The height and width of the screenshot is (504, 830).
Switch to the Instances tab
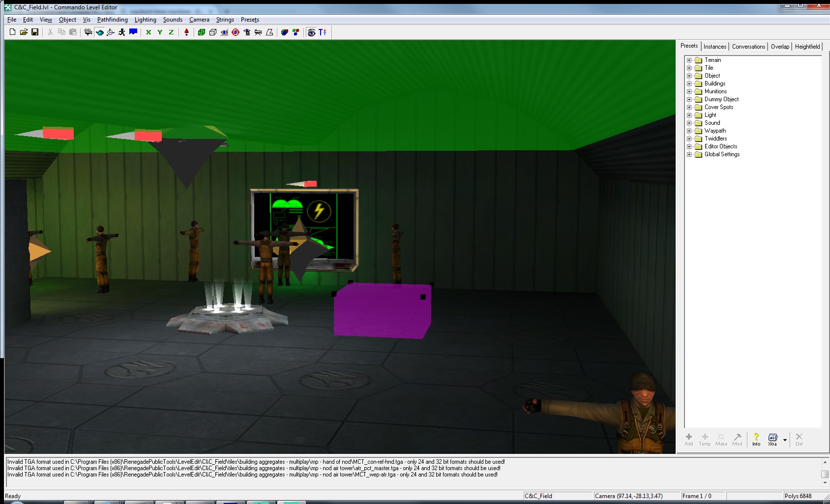tap(714, 47)
